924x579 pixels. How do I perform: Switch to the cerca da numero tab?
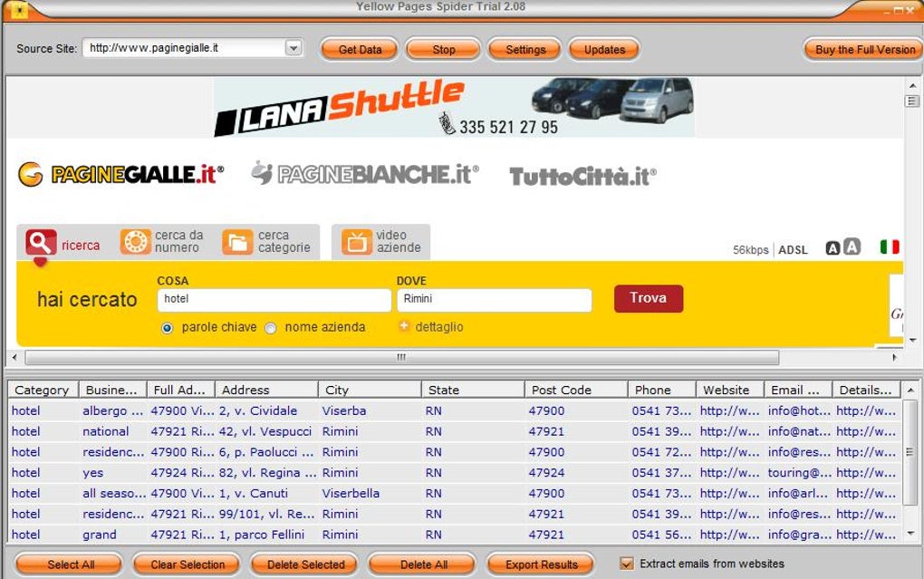pos(162,242)
